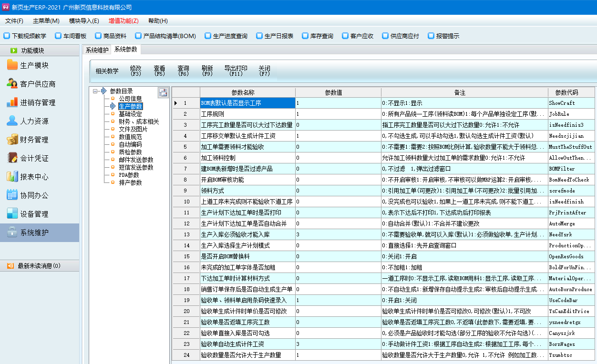This screenshot has height=364, width=597.
Task: Click the 报表中心 chart icon
Action: tap(12, 177)
